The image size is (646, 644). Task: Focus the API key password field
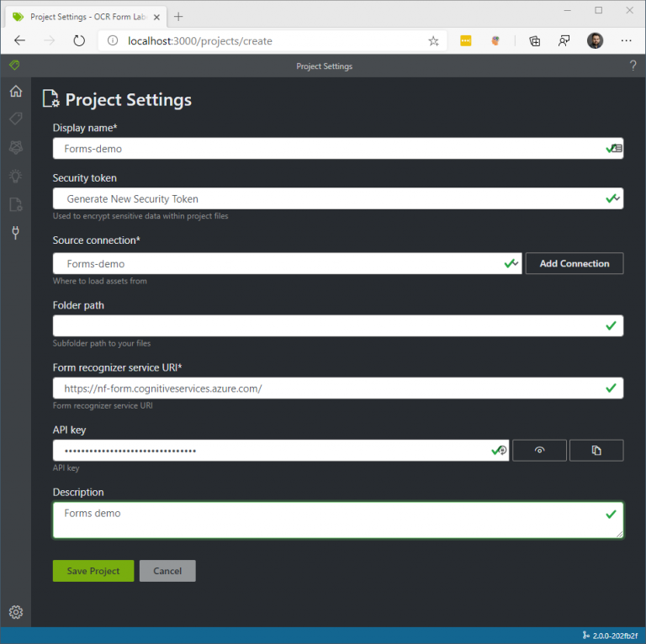(x=281, y=450)
